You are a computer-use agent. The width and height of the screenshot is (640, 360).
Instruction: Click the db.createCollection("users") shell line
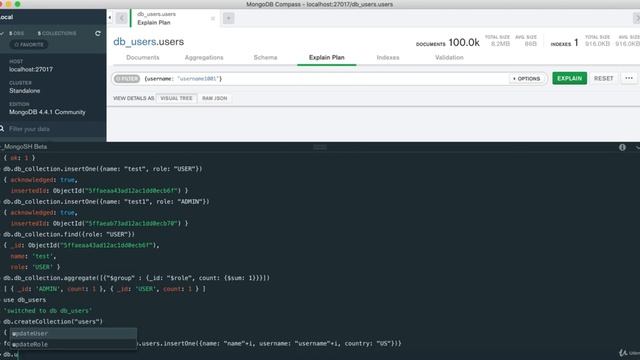tap(53, 322)
